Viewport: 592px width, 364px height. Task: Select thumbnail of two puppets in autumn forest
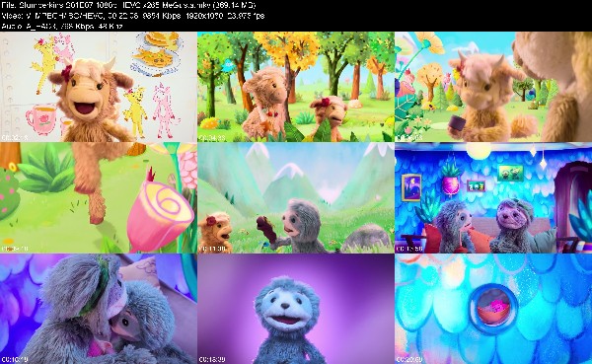pos(296,87)
